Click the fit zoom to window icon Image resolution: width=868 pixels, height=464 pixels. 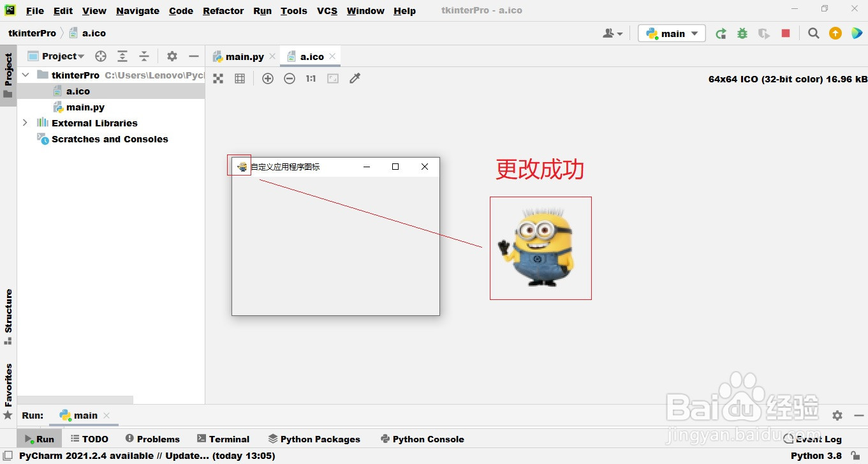coord(333,79)
